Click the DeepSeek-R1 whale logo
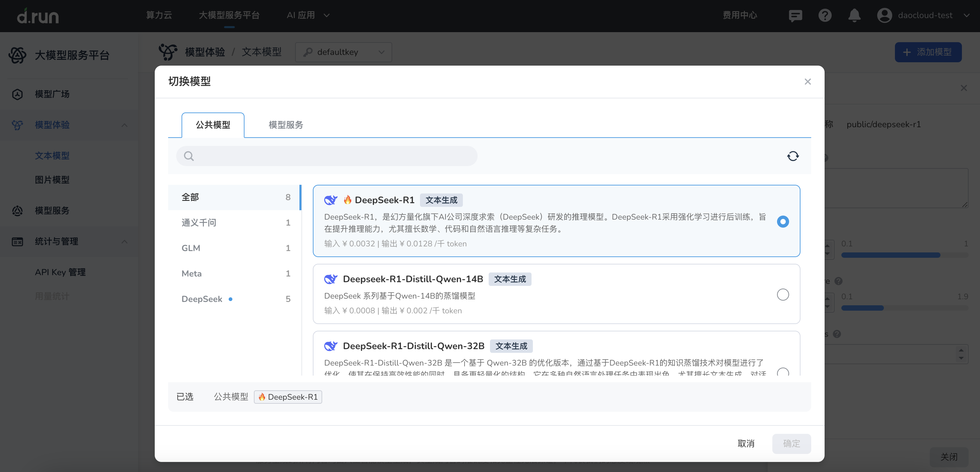Image resolution: width=980 pixels, height=472 pixels. click(x=331, y=200)
